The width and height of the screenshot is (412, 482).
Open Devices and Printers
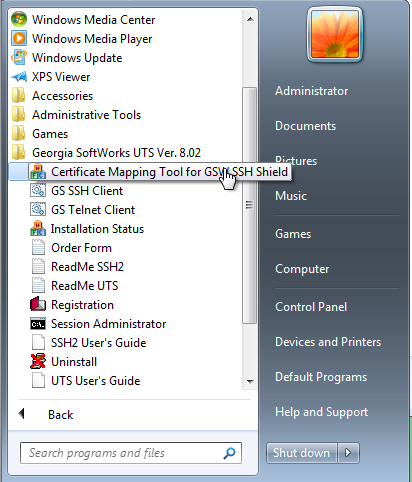[328, 342]
